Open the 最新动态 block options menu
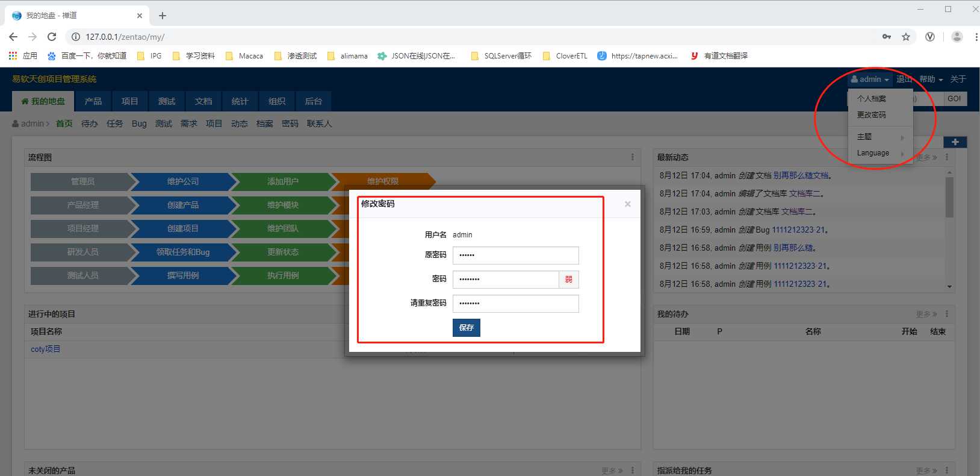Viewport: 980px width, 476px height. click(x=947, y=157)
